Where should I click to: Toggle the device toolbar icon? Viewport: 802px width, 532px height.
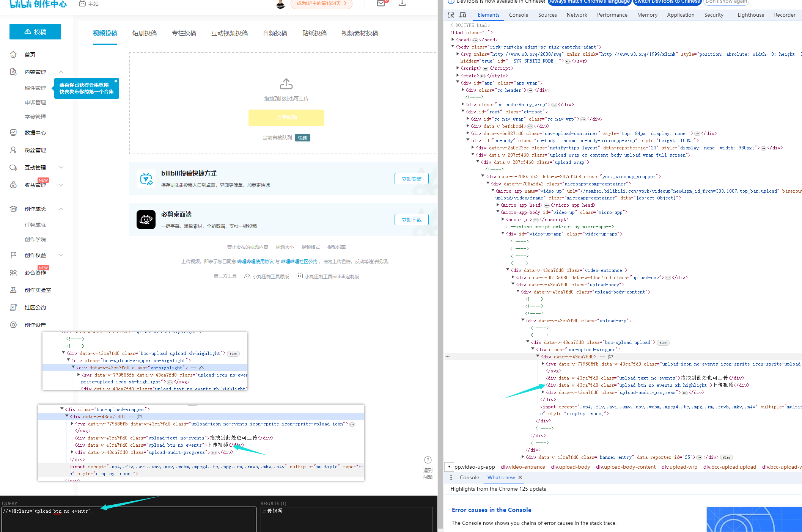pos(462,15)
